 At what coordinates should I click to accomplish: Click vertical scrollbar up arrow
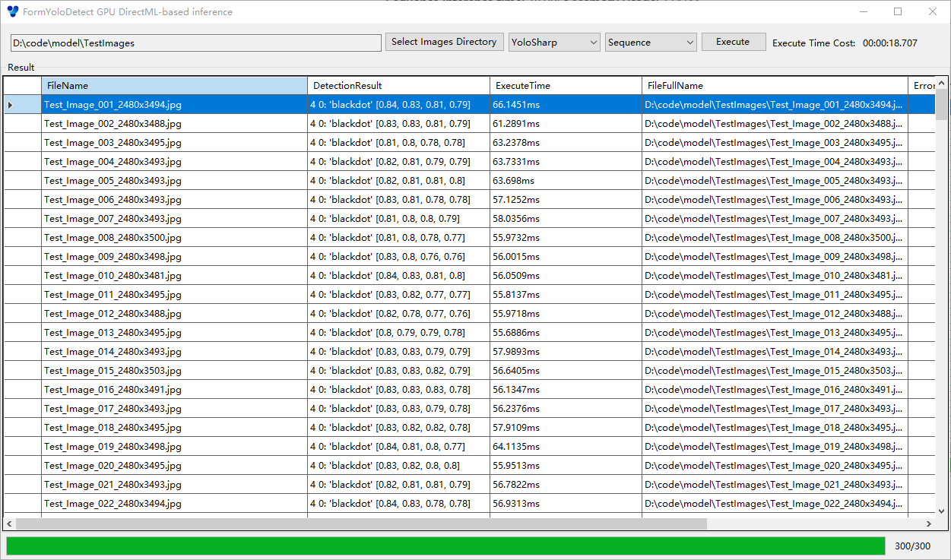942,83
